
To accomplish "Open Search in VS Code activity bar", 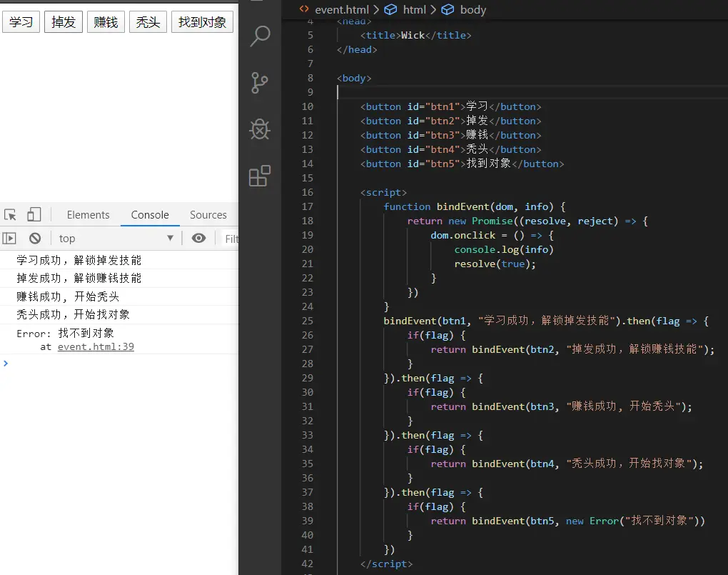I will (260, 36).
